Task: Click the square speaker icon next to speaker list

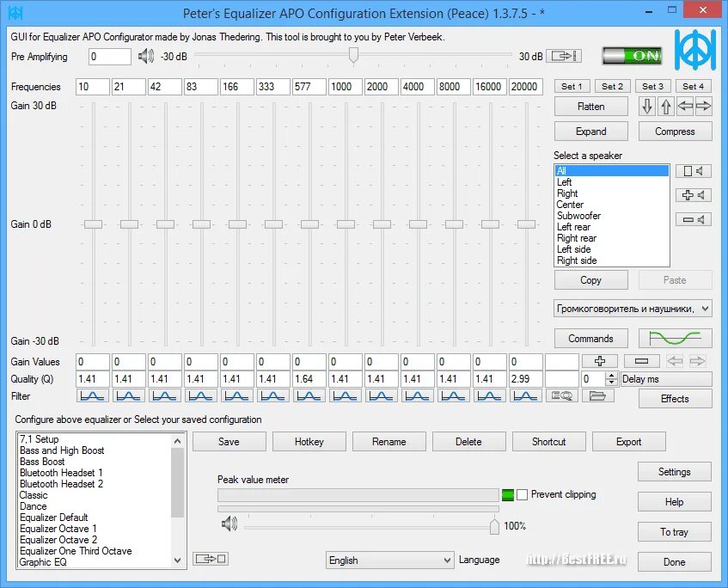Action: click(x=693, y=171)
